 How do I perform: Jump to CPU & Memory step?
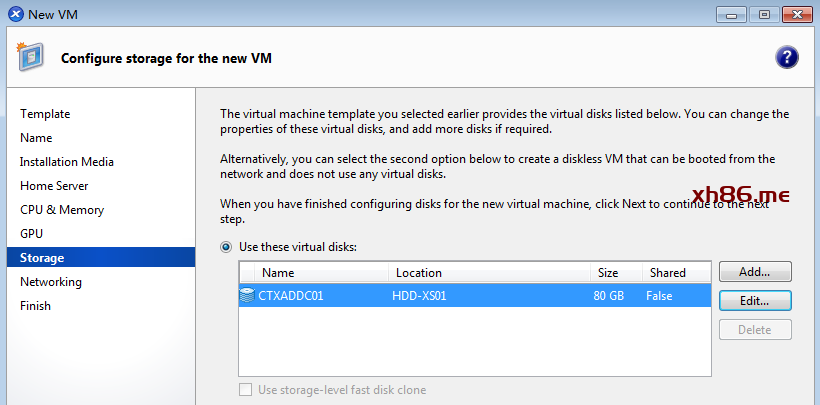click(62, 210)
